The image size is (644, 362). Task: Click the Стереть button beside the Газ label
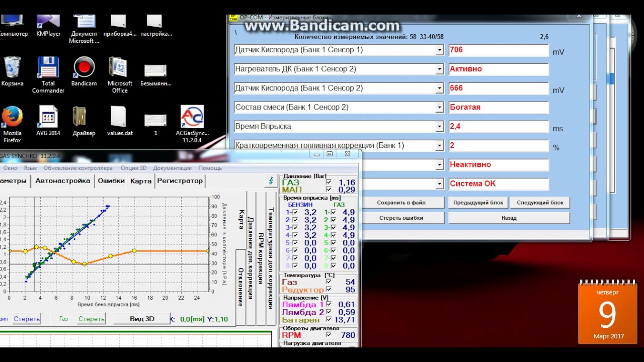[92, 319]
